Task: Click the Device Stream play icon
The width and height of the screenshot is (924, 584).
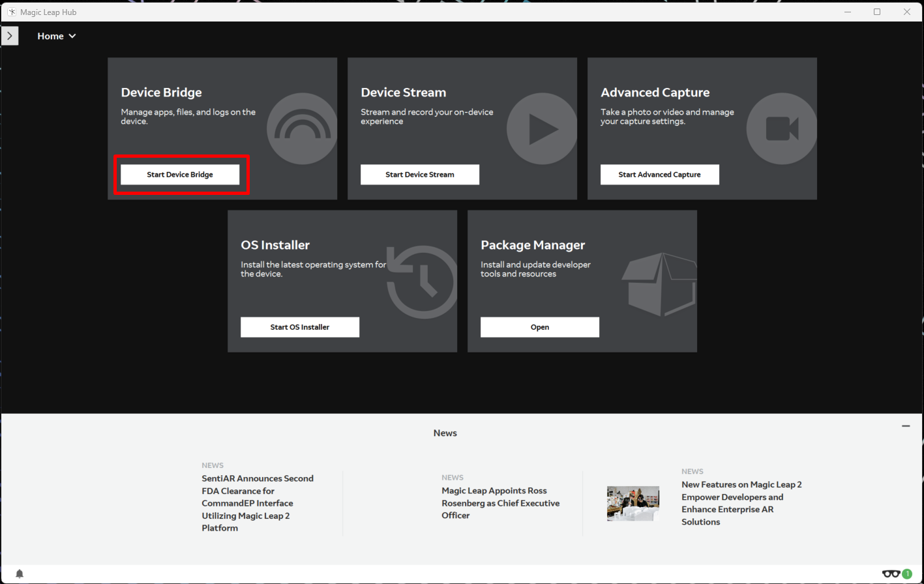Action: coord(542,128)
